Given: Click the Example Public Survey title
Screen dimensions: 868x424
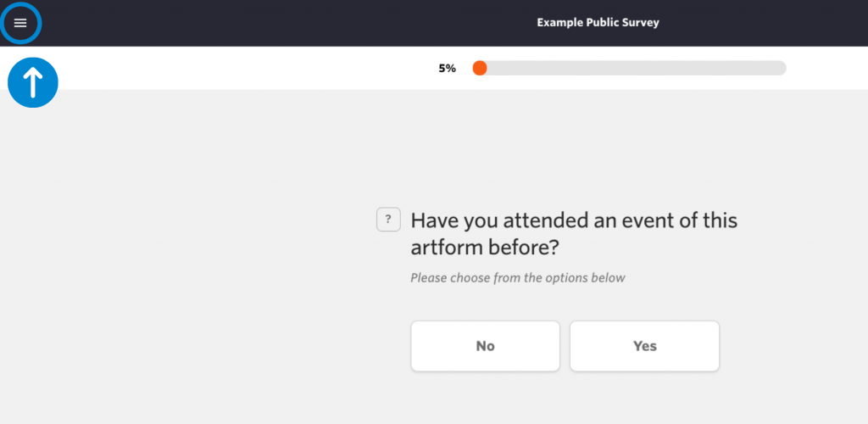Looking at the screenshot, I should coord(598,23).
